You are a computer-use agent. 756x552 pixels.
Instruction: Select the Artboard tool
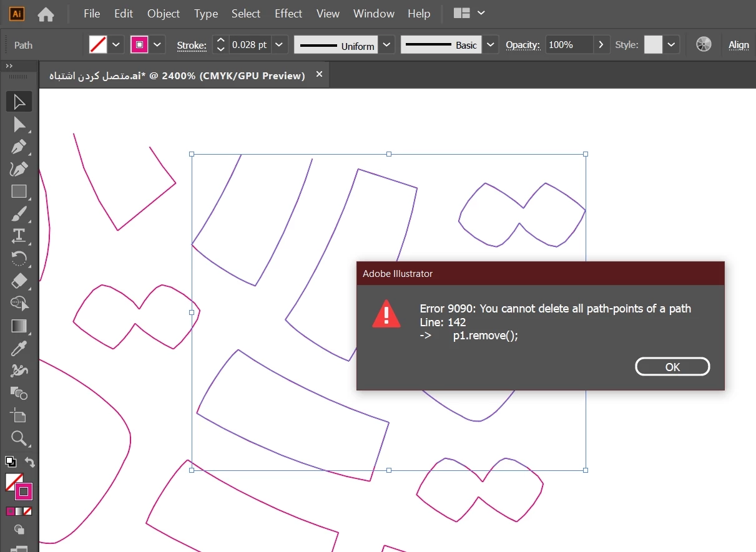click(19, 415)
